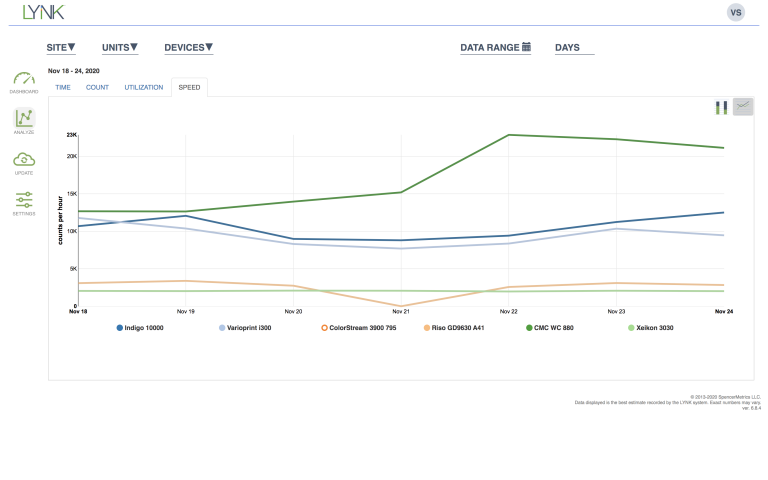Open the Data Range calendar picker
This screenshot has width=768, height=480.
pyautogui.click(x=495, y=48)
